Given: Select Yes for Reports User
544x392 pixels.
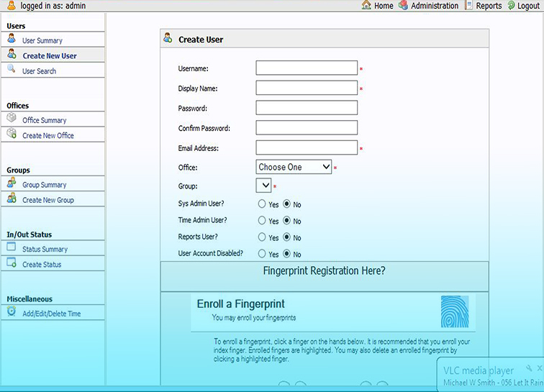Looking at the screenshot, I should click(x=262, y=237).
